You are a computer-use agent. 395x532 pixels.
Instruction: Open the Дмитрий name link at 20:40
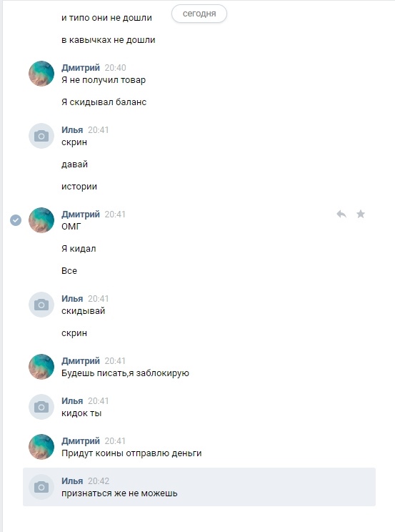(81, 67)
